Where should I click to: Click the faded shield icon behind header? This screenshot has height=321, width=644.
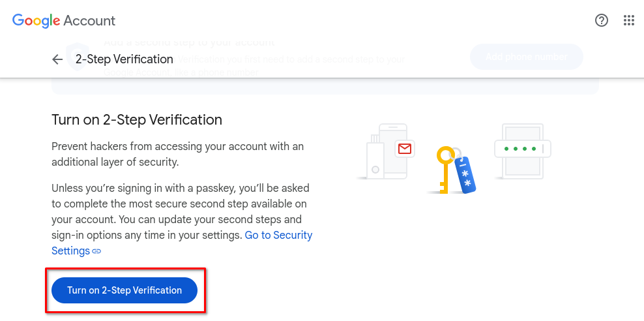pyautogui.click(x=77, y=56)
